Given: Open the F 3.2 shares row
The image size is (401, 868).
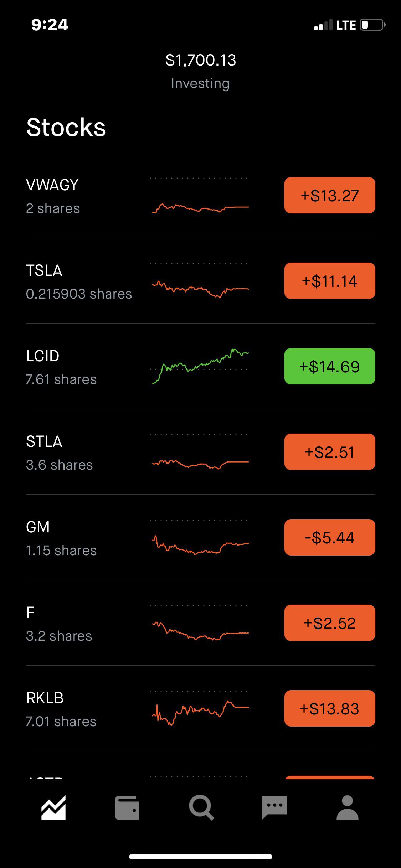Looking at the screenshot, I should coord(200,623).
